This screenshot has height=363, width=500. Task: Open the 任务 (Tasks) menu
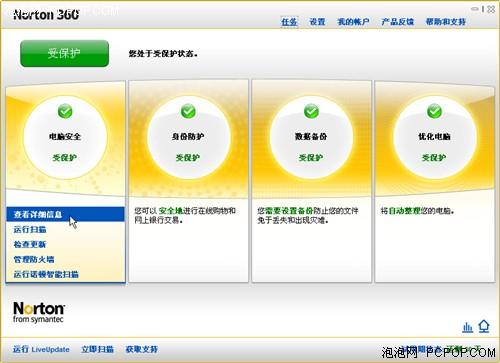click(289, 22)
